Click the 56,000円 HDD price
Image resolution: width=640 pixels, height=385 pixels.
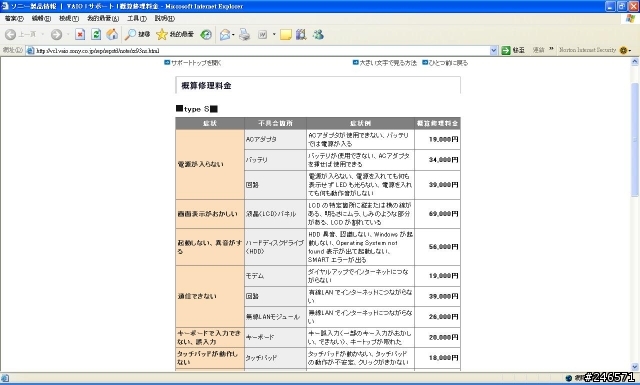coord(443,247)
